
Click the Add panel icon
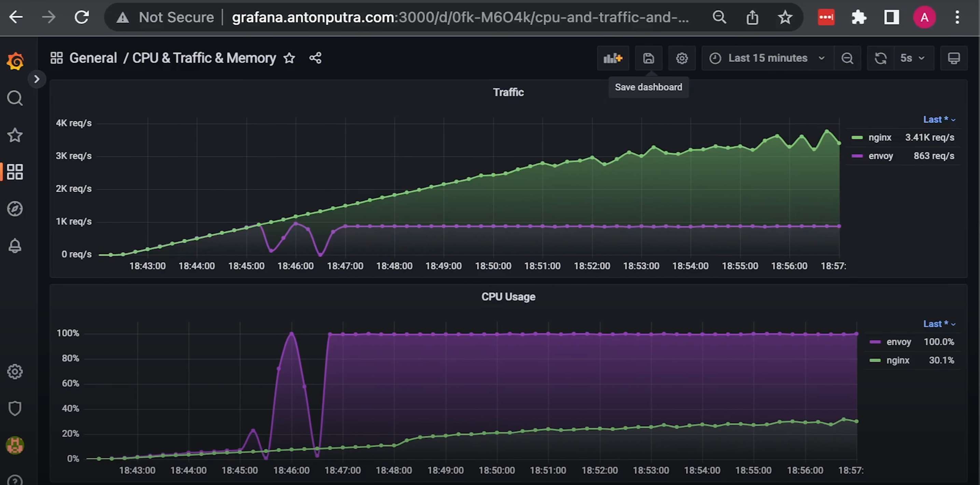(x=613, y=58)
